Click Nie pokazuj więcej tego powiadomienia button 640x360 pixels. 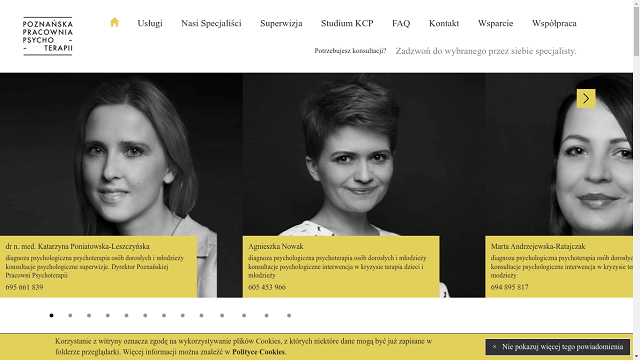tap(558, 347)
